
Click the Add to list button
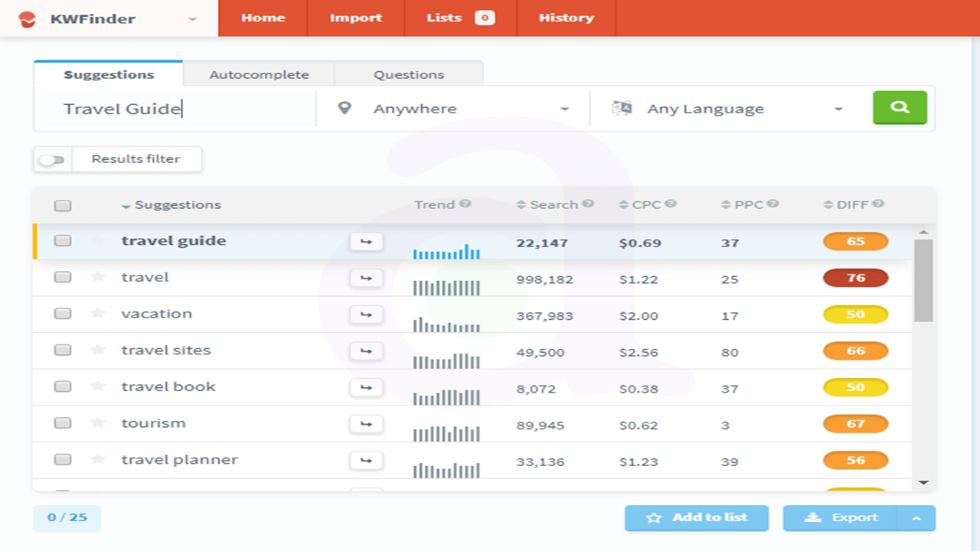(x=696, y=518)
